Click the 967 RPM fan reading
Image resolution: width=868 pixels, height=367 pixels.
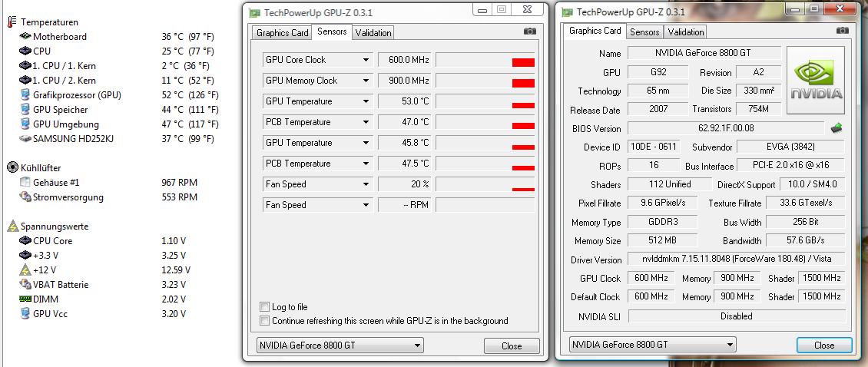pyautogui.click(x=179, y=182)
